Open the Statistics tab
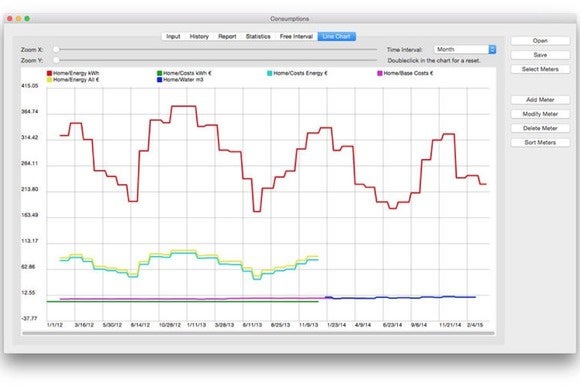This screenshot has height=388, width=580. click(258, 36)
